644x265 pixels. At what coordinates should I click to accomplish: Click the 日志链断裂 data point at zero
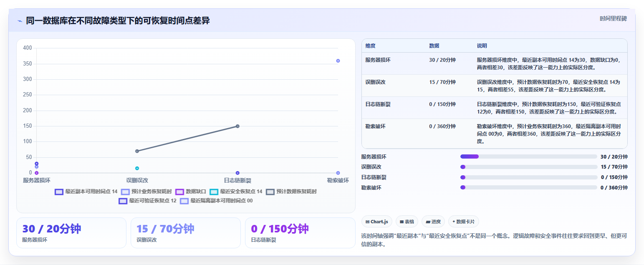tap(237, 173)
